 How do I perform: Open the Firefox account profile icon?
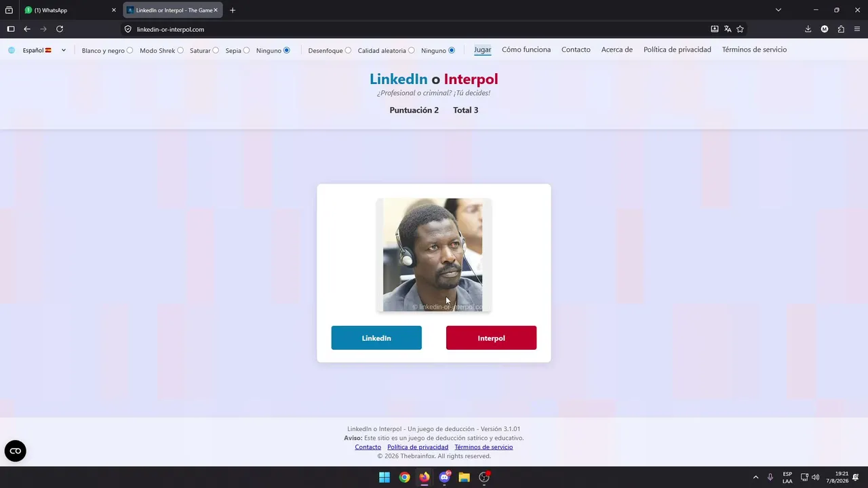click(x=825, y=29)
